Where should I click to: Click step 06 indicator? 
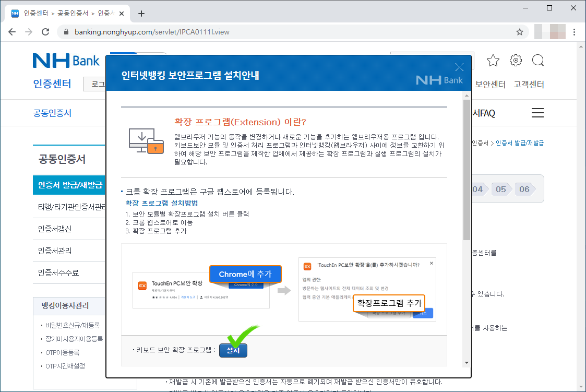pos(524,189)
